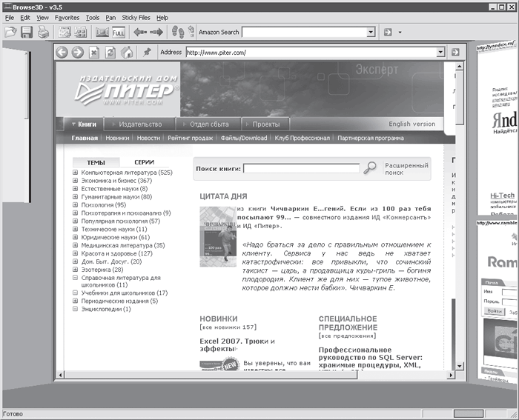Expand Компьютерная литература tree node
Image resolution: width=519 pixels, height=420 pixels.
(x=76, y=173)
